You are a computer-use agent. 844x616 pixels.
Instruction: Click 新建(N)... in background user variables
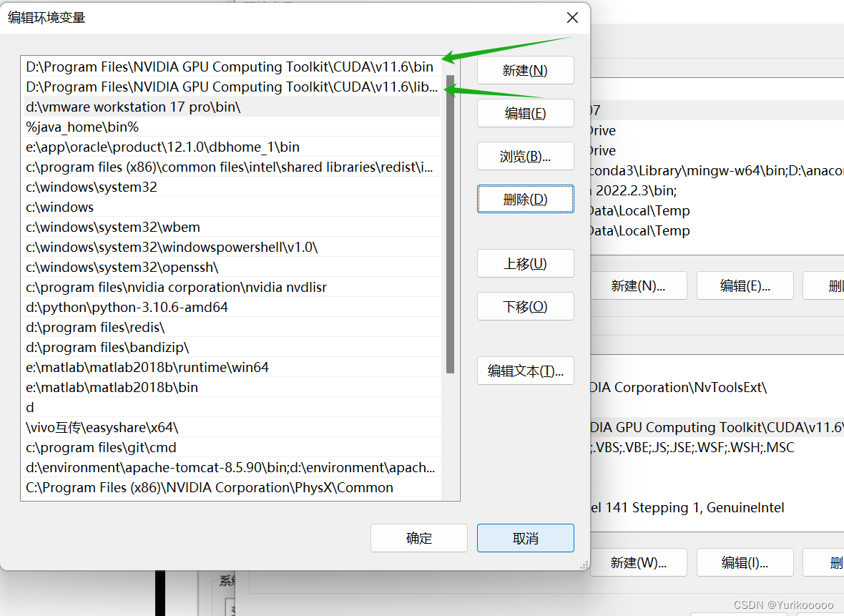(x=639, y=285)
